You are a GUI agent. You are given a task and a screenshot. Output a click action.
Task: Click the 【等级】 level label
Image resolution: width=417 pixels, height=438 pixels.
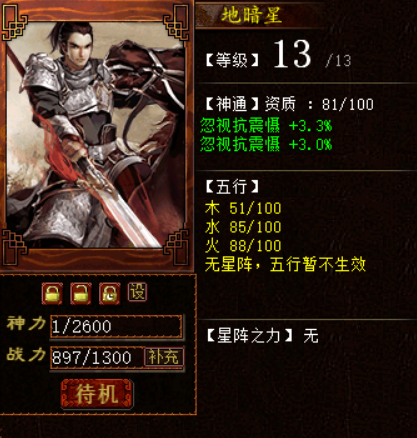(x=232, y=61)
